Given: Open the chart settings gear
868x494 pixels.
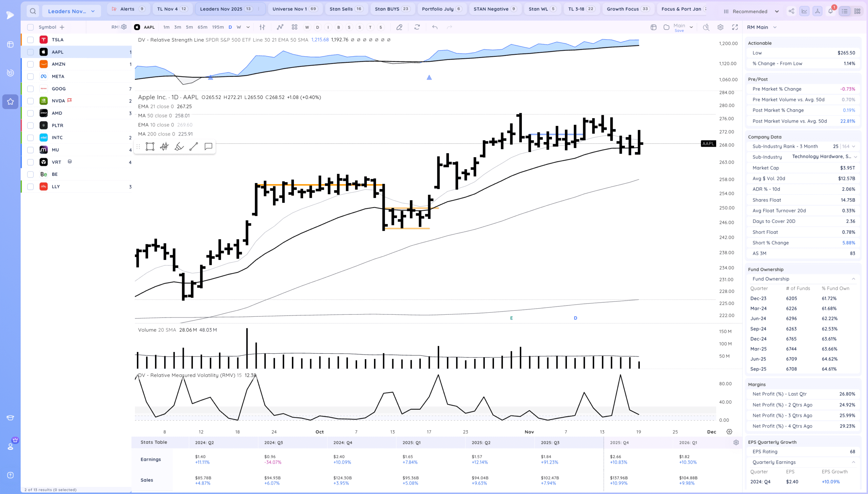Looking at the screenshot, I should click(720, 27).
